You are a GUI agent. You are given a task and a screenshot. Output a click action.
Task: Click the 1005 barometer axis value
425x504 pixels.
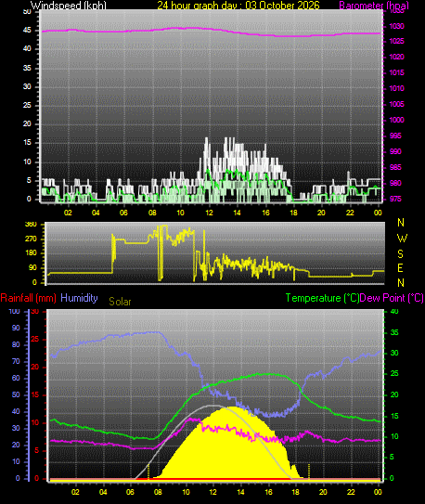click(397, 104)
